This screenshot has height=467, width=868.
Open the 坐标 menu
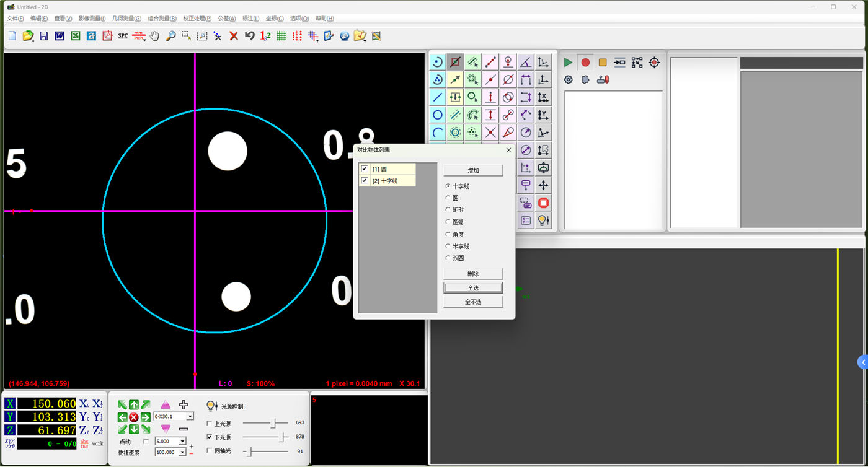click(x=275, y=19)
